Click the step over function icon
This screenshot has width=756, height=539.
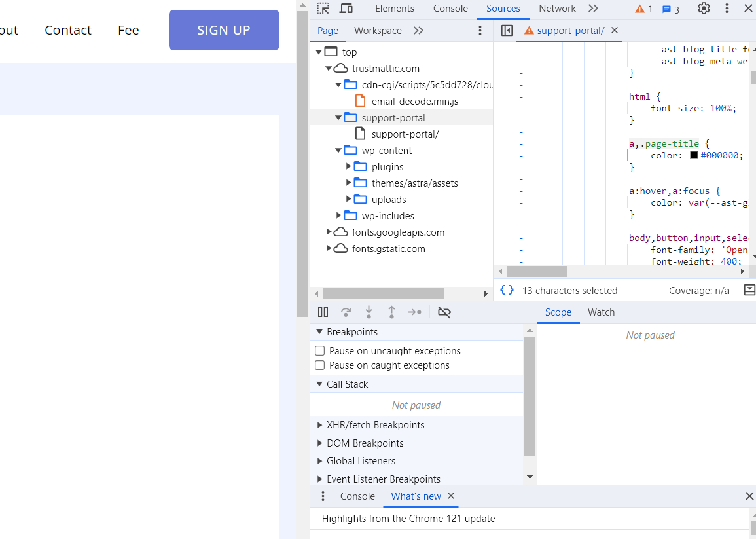point(346,312)
